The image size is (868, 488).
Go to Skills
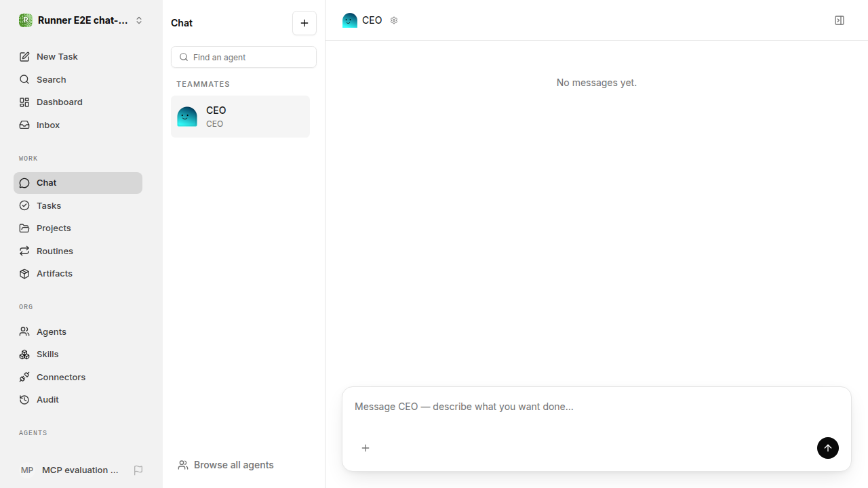point(78,354)
